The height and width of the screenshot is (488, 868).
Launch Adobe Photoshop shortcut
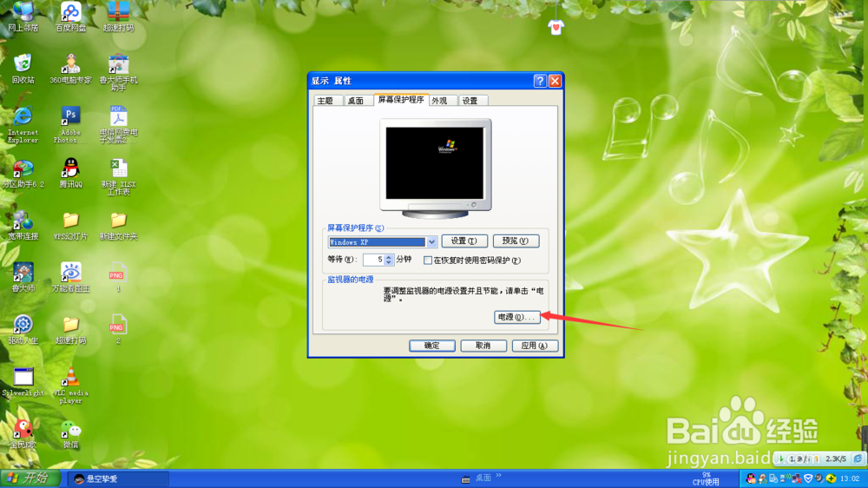tap(71, 125)
